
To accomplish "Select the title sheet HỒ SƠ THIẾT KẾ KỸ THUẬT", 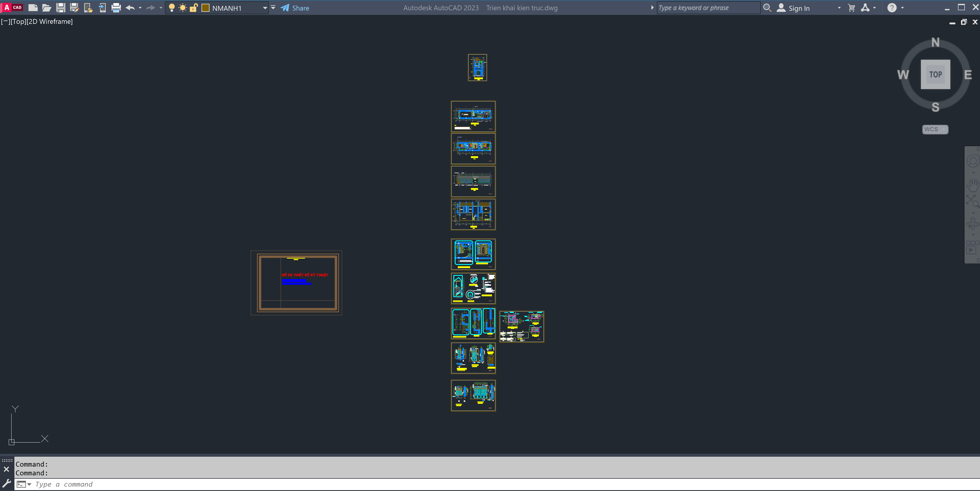I will (296, 283).
